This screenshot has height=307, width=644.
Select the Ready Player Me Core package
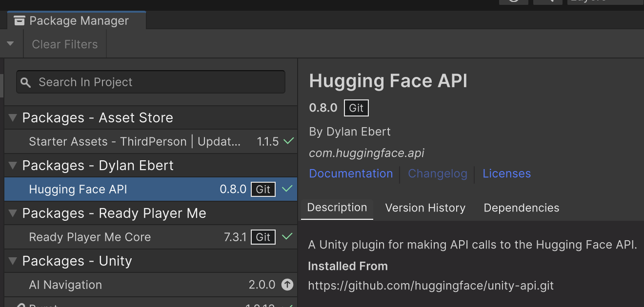[x=151, y=237]
